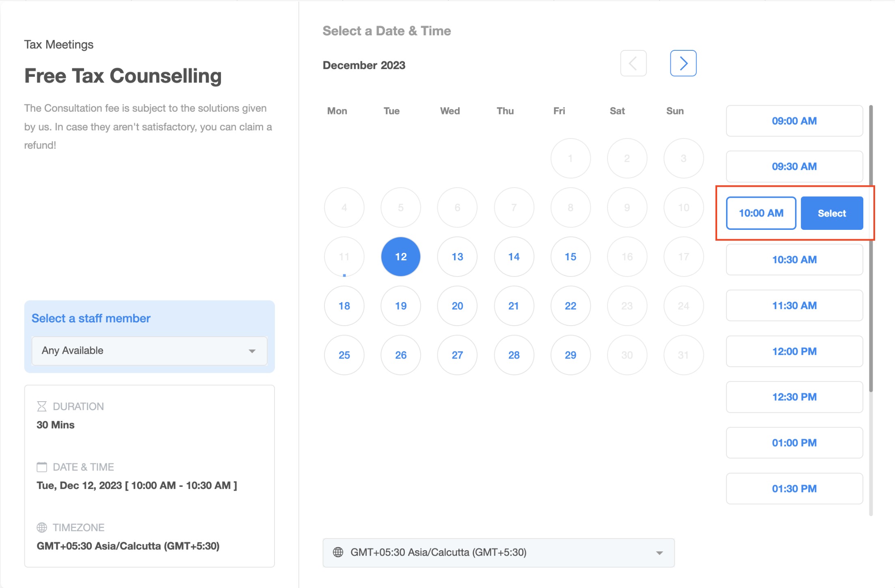Viewport: 895px width, 588px height.
Task: Click the globe icon beside Timezone label
Action: click(x=42, y=527)
